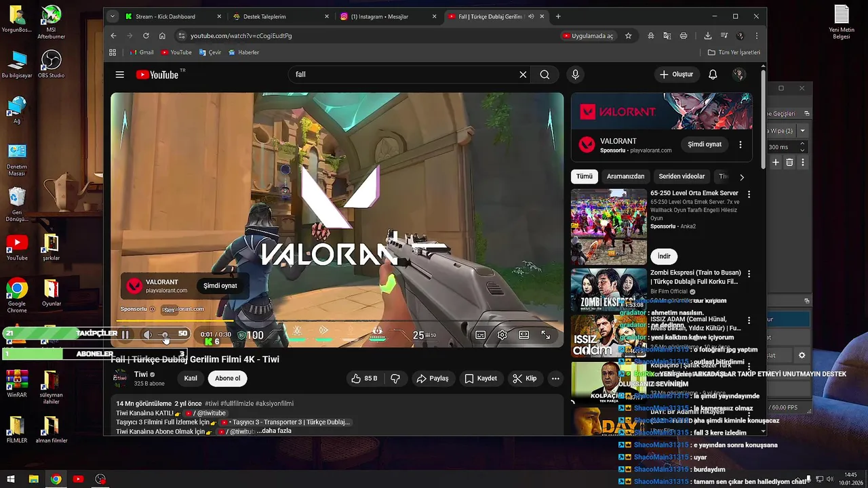The image size is (868, 488).
Task: Select the Tümü filter chip
Action: pos(585,176)
